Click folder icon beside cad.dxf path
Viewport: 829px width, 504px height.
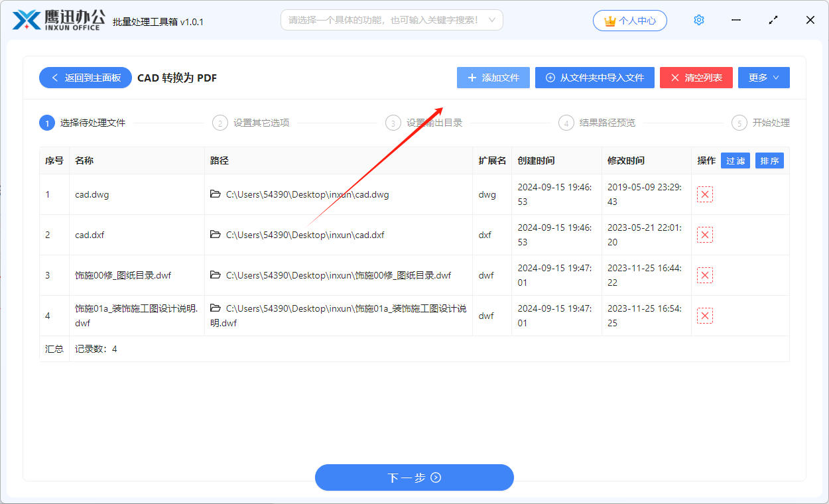pyautogui.click(x=215, y=235)
